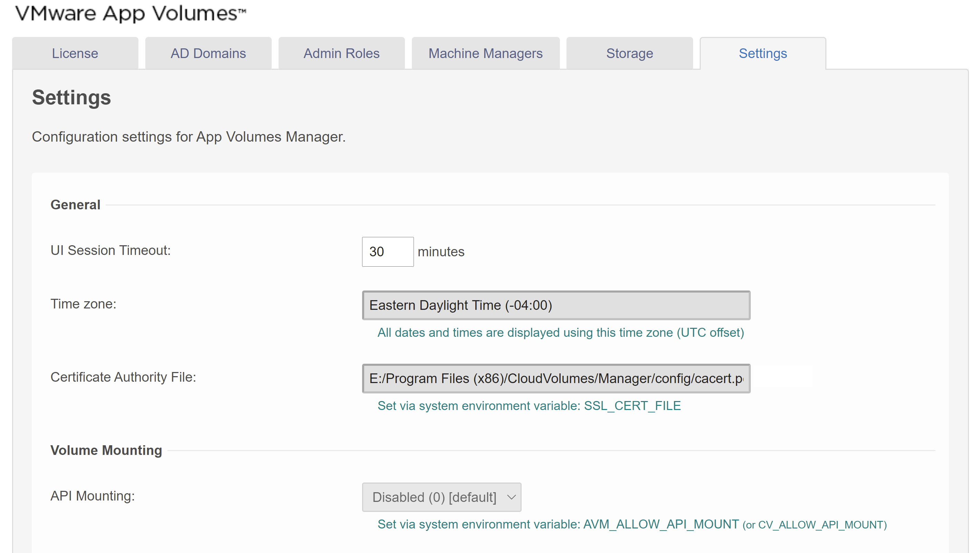The height and width of the screenshot is (553, 980).
Task: Click the 'Certificate Authority File:' label
Action: [x=123, y=377]
